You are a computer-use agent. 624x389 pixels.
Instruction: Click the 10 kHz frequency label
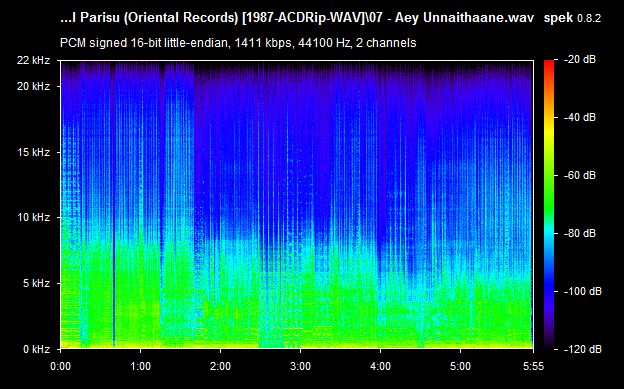coord(33,217)
